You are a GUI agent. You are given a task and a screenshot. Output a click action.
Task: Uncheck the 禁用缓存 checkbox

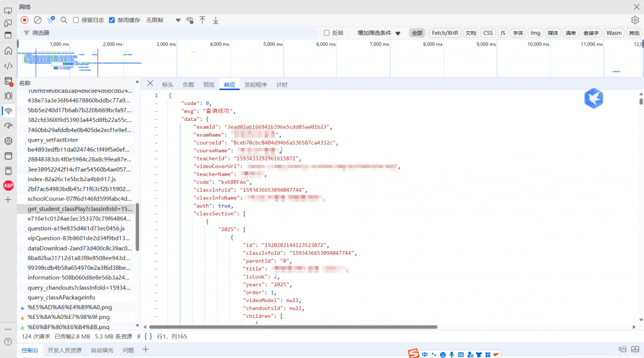point(112,20)
